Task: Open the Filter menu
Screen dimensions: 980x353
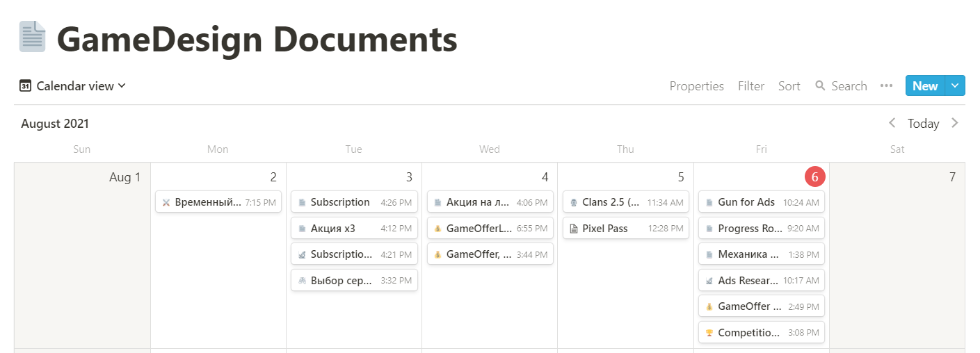Action: (x=751, y=86)
